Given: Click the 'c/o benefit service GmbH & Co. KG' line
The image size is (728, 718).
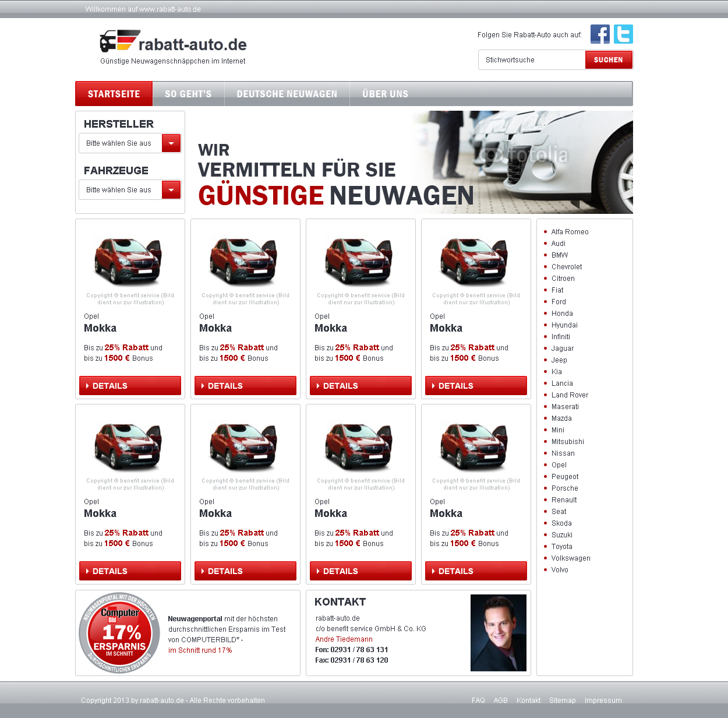Looking at the screenshot, I should pos(371,629).
